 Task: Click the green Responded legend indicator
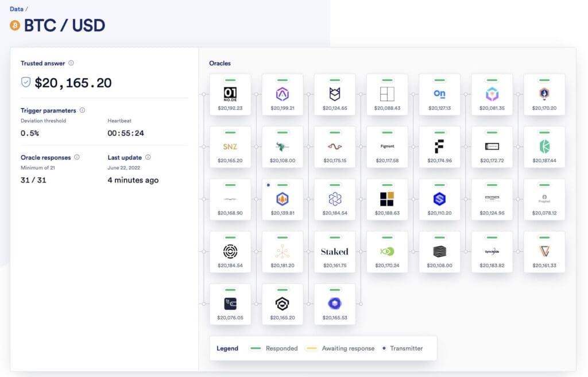click(256, 348)
